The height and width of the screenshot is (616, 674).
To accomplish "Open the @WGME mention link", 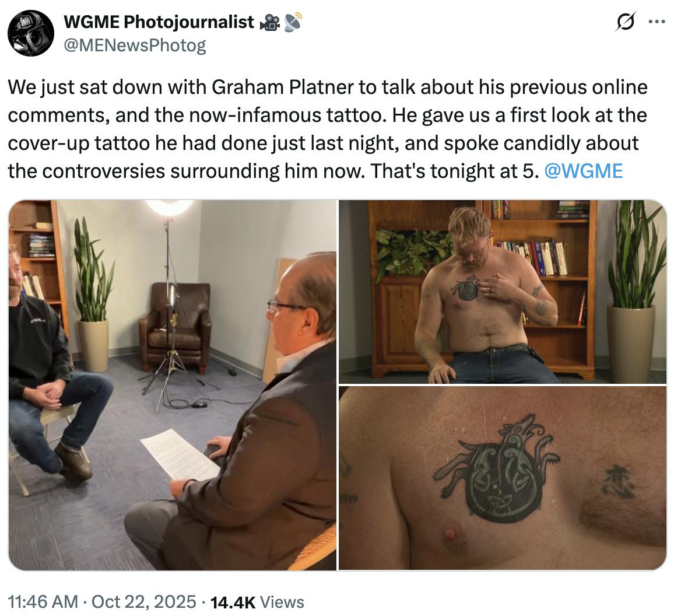I will [582, 171].
